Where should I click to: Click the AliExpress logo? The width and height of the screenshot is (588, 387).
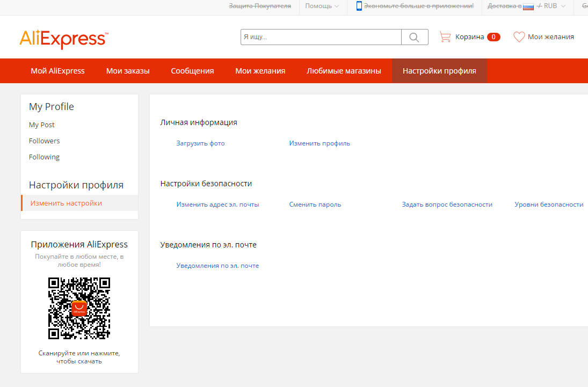click(x=64, y=39)
